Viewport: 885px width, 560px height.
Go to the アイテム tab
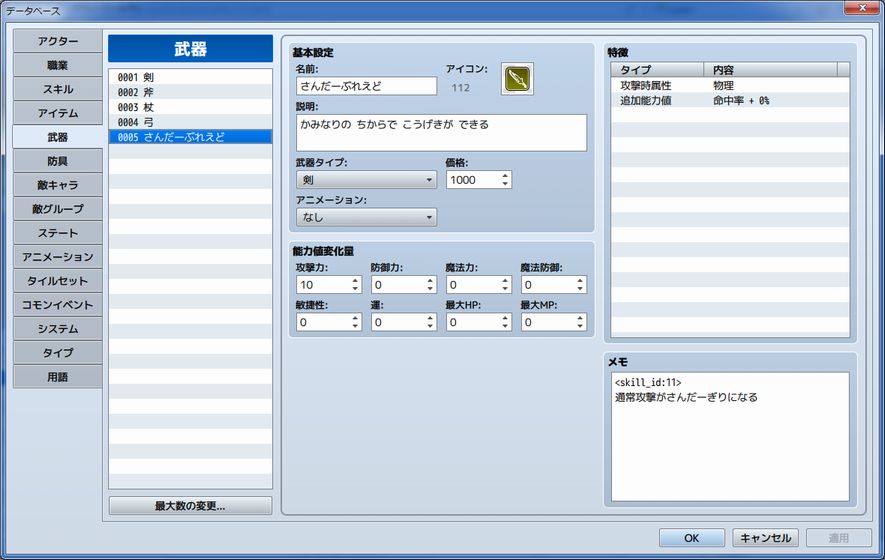coord(58,113)
